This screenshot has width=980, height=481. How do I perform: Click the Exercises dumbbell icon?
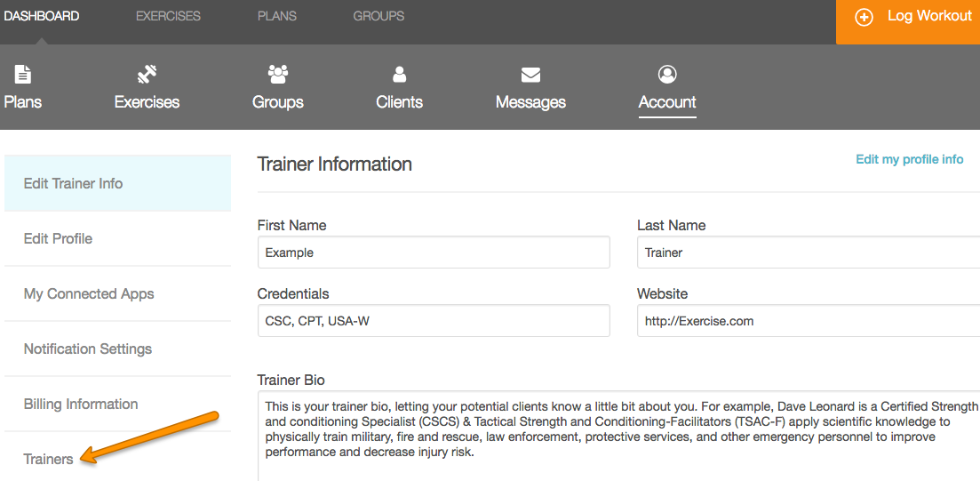click(x=147, y=75)
